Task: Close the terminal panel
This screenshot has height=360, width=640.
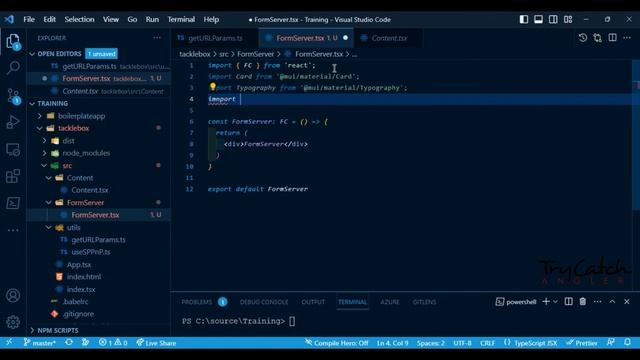Action: click(x=627, y=302)
